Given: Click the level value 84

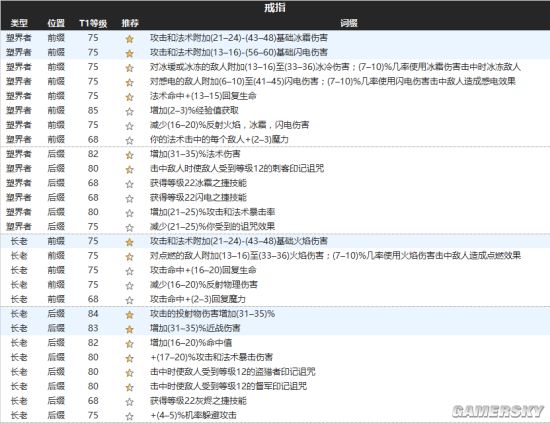Looking at the screenshot, I should tap(93, 314).
